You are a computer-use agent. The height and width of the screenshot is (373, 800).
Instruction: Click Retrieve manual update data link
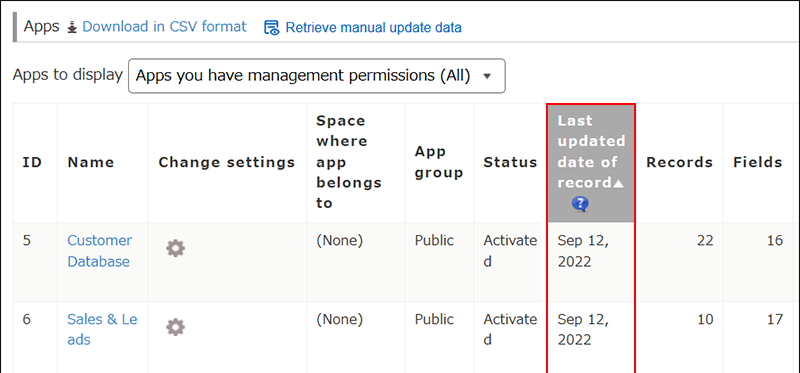[373, 28]
